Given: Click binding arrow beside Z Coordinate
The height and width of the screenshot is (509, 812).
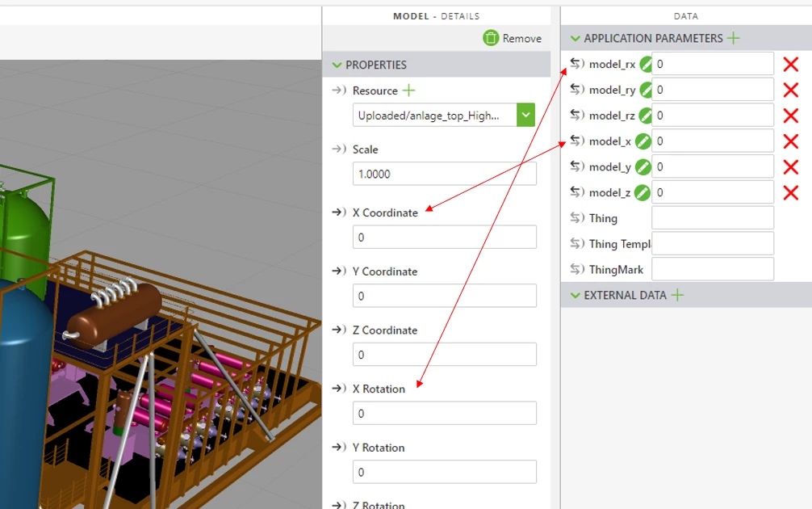Looking at the screenshot, I should (x=339, y=329).
